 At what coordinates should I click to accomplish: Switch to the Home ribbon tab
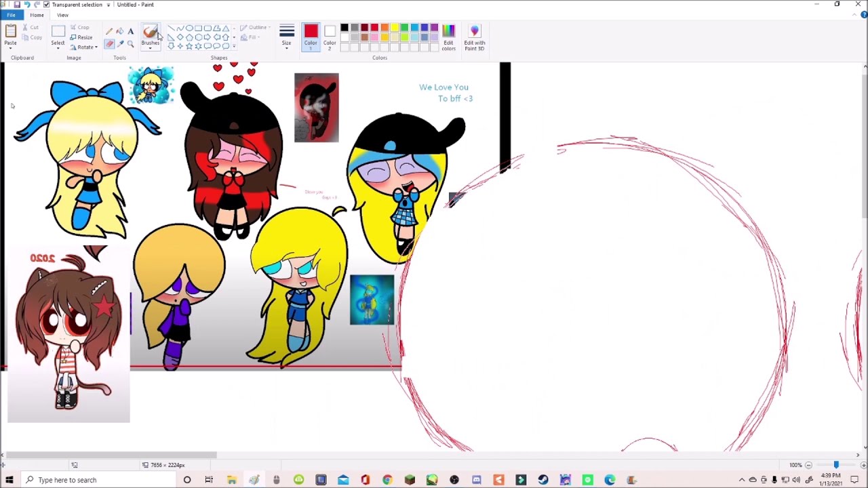(x=37, y=15)
